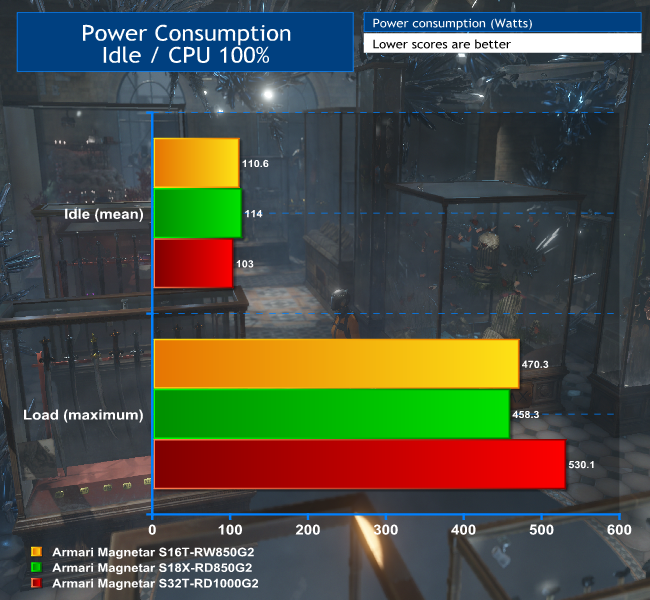Click the legend text 'Armari Magnetar S32T-RD1000G2'

(x=155, y=583)
